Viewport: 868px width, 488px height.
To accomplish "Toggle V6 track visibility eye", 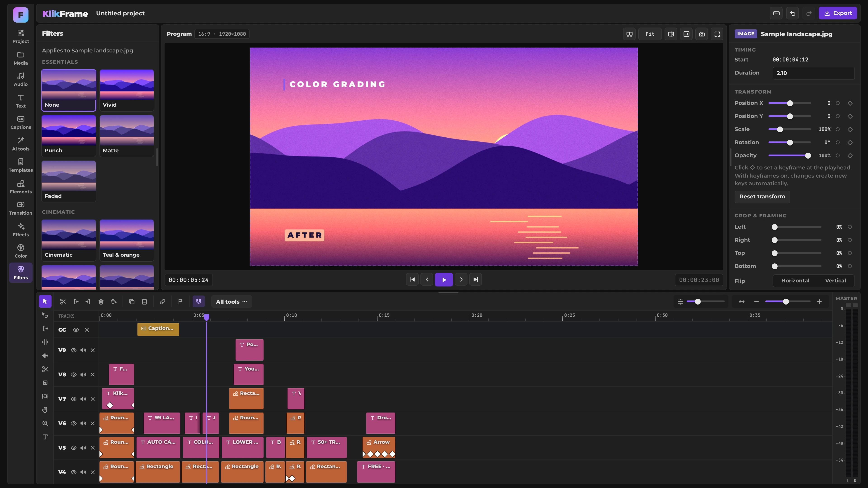I will 73,423.
